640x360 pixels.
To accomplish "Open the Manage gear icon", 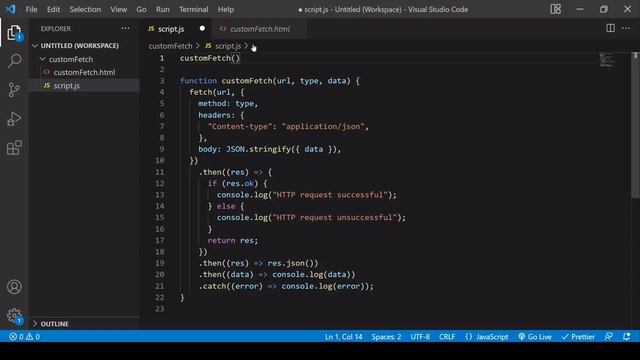I will pos(14,316).
